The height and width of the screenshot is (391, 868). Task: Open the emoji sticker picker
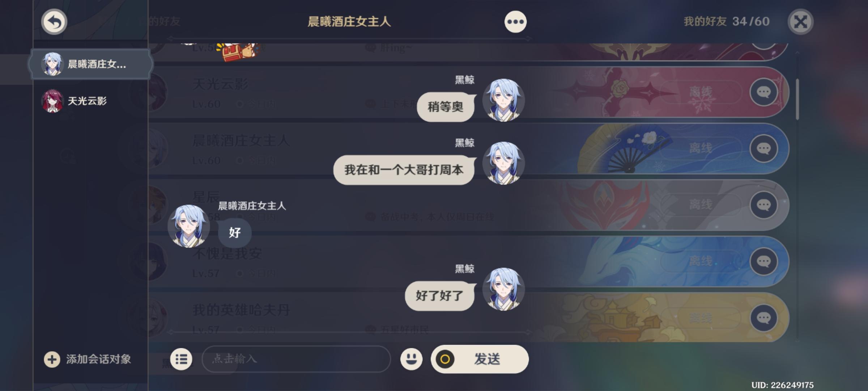pyautogui.click(x=411, y=359)
